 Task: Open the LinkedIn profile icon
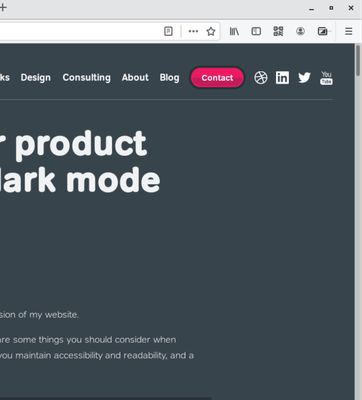tap(282, 78)
